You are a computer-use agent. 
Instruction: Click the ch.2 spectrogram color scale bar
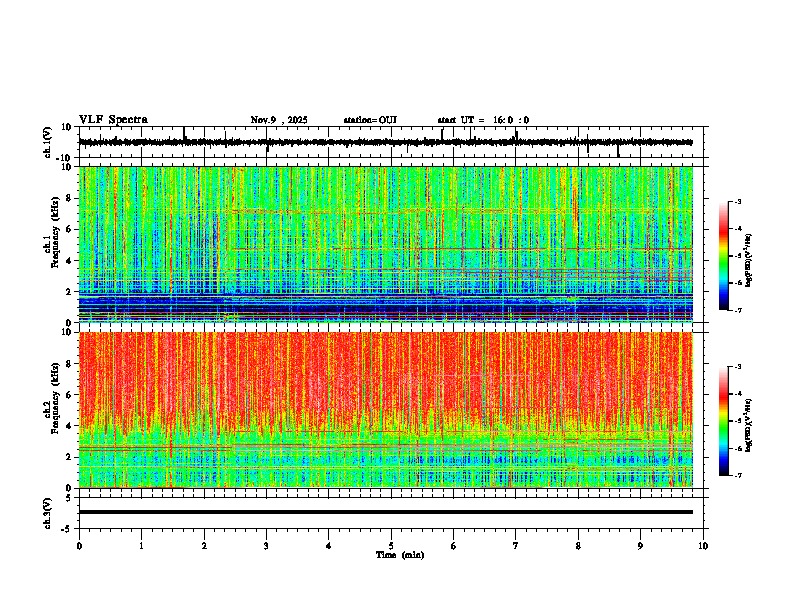point(723,421)
